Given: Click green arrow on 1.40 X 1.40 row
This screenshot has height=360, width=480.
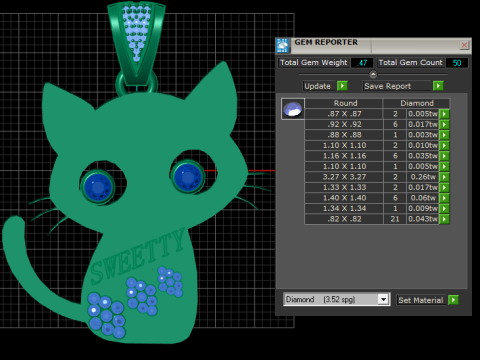Looking at the screenshot, I should click(444, 198).
